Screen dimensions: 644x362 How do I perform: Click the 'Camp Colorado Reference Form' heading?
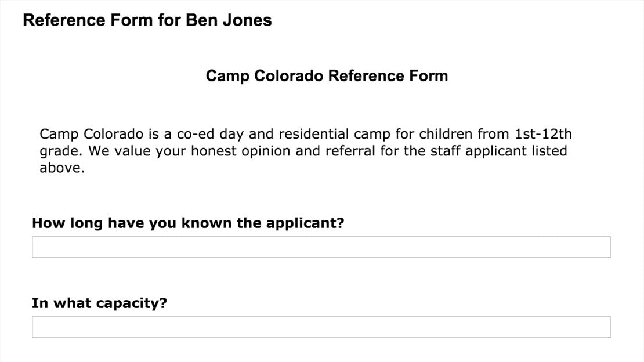(327, 76)
